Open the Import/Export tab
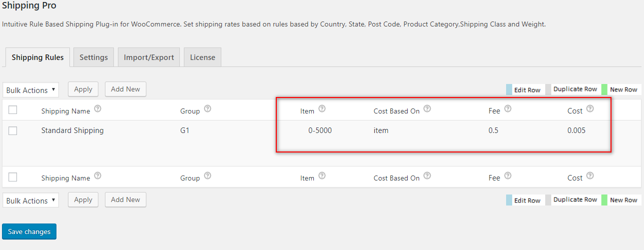This screenshot has height=250, width=644. [149, 57]
